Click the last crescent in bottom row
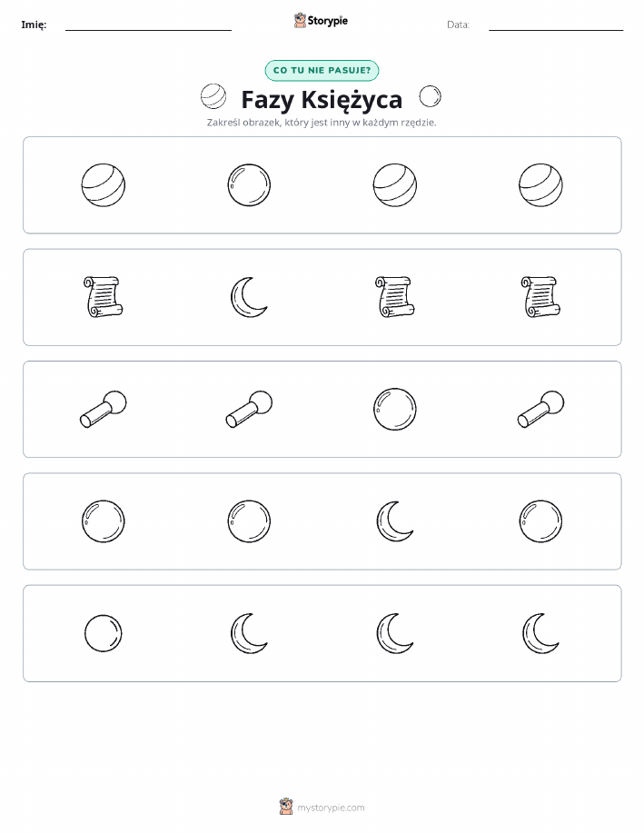This screenshot has height=833, width=644. pos(541,633)
